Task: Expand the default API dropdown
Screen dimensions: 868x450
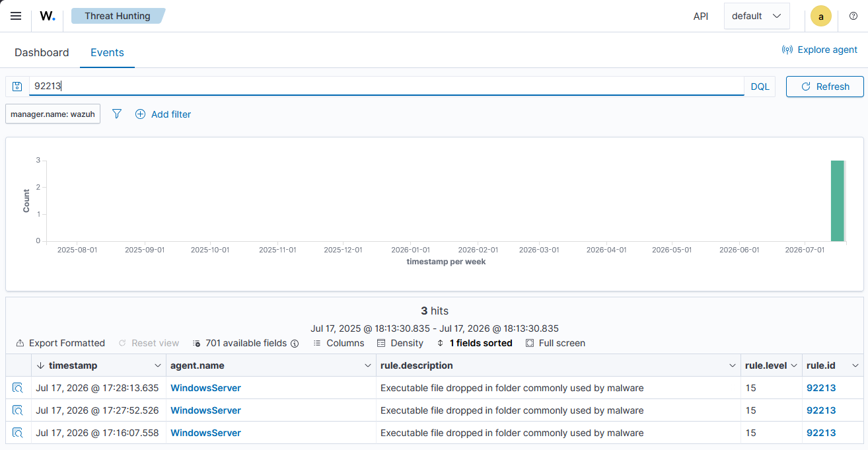Action: (x=757, y=16)
